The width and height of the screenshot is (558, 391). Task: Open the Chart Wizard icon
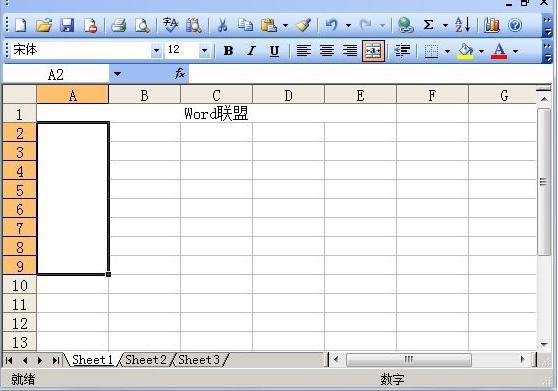(x=491, y=25)
